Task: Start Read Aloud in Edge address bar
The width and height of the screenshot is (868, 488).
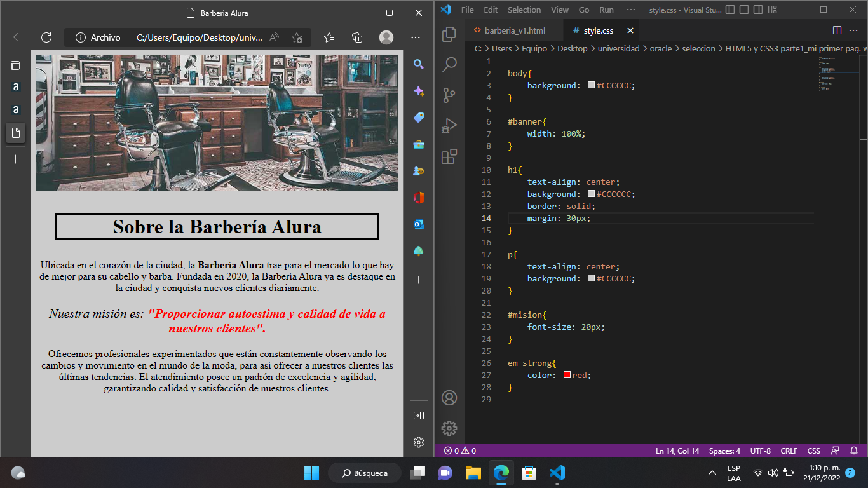Action: pos(275,37)
